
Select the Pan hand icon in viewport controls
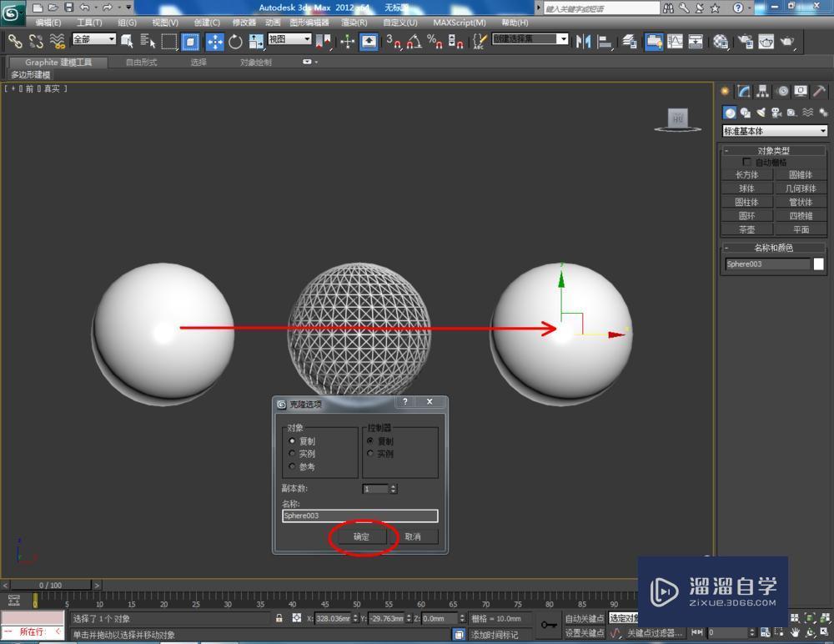[x=796, y=632]
